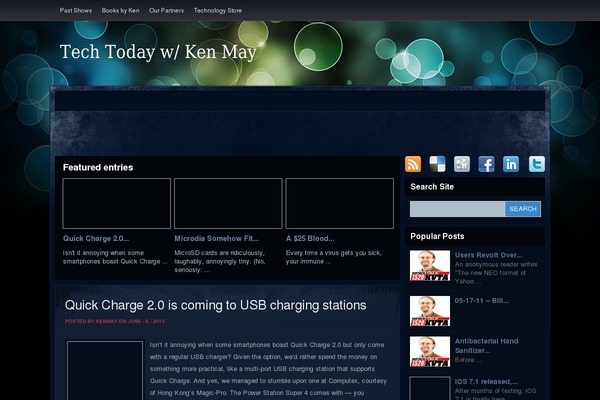The image size is (600, 400).
Task: Click the Featured entries heading
Action: [x=98, y=168]
